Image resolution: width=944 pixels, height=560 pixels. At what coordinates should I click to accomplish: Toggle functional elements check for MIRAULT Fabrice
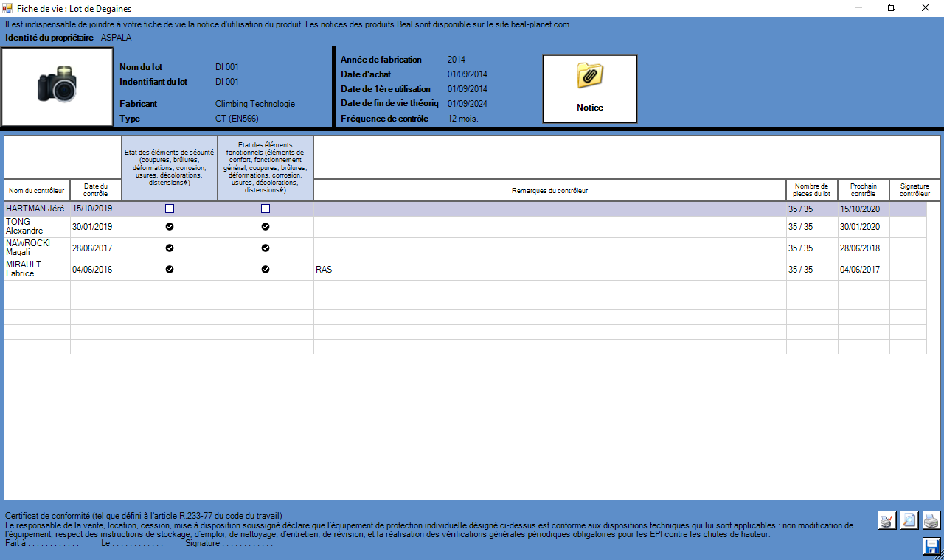pos(265,270)
